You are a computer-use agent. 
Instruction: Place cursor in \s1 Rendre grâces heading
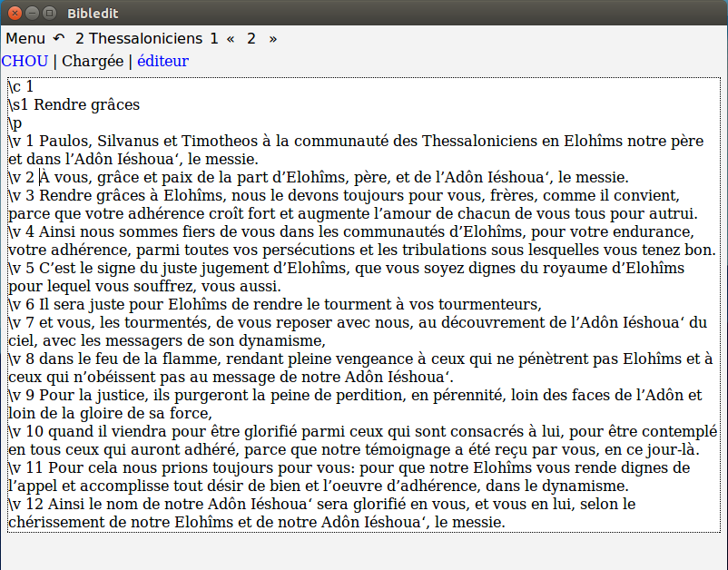(x=74, y=104)
